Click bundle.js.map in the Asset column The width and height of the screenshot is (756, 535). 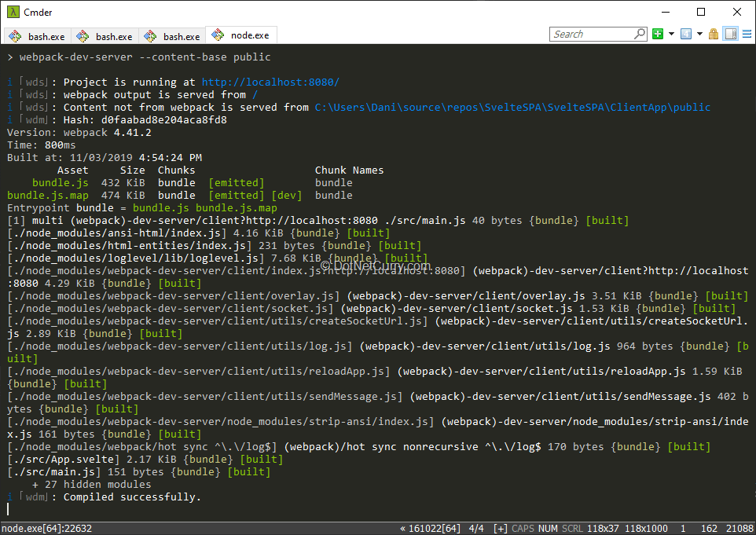pyautogui.click(x=48, y=195)
